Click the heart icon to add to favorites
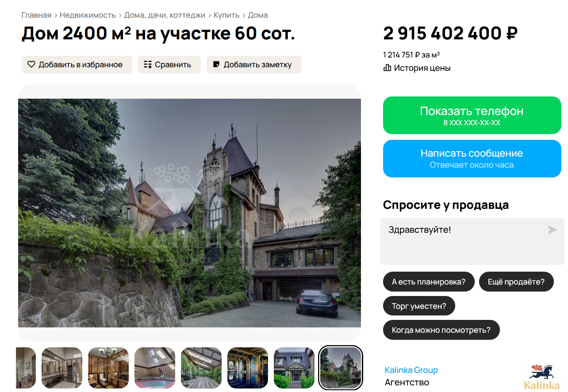Screen dimensions: 568x392 [x=31, y=65]
